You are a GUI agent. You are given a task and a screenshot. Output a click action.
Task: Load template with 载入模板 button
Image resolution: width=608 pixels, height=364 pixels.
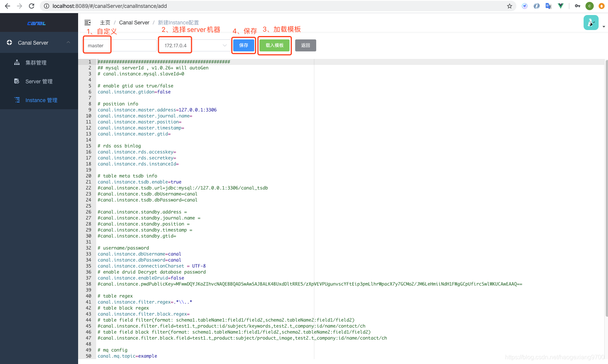point(275,45)
